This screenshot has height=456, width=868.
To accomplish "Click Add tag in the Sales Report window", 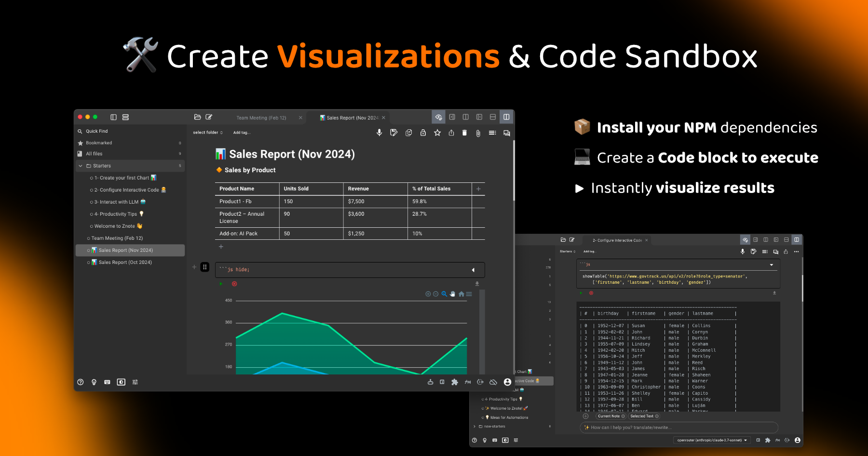I will 242,133.
